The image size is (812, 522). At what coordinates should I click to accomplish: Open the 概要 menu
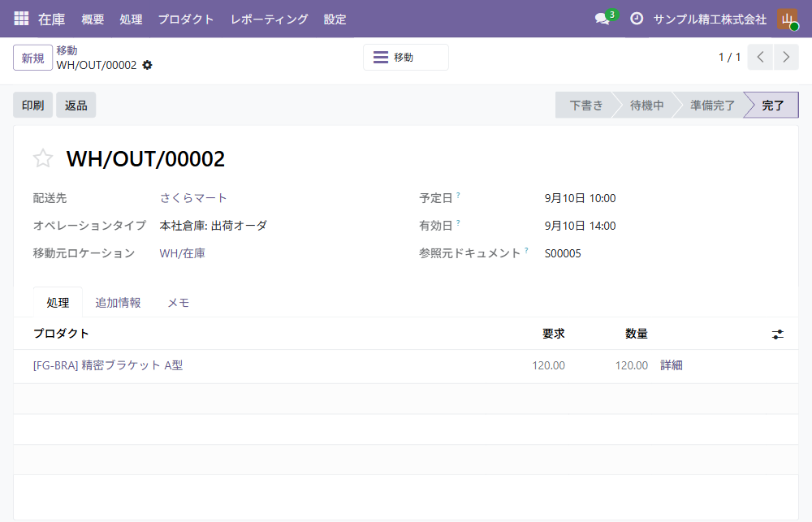[93, 19]
